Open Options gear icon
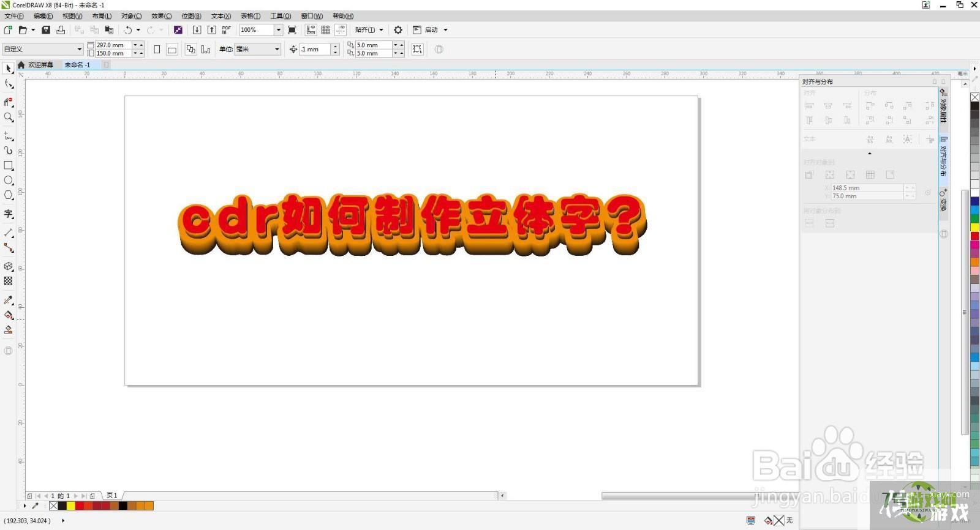Viewport: 980px width, 530px height. pos(398,29)
